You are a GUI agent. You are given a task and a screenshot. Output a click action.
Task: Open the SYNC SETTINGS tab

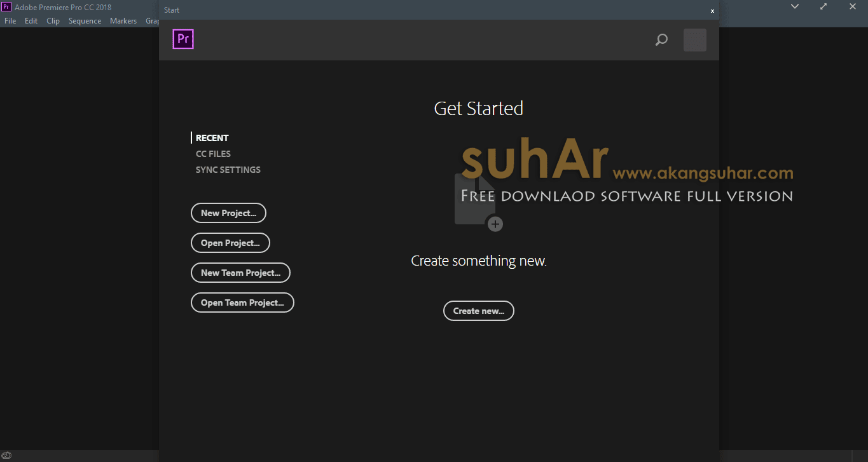[x=228, y=170]
